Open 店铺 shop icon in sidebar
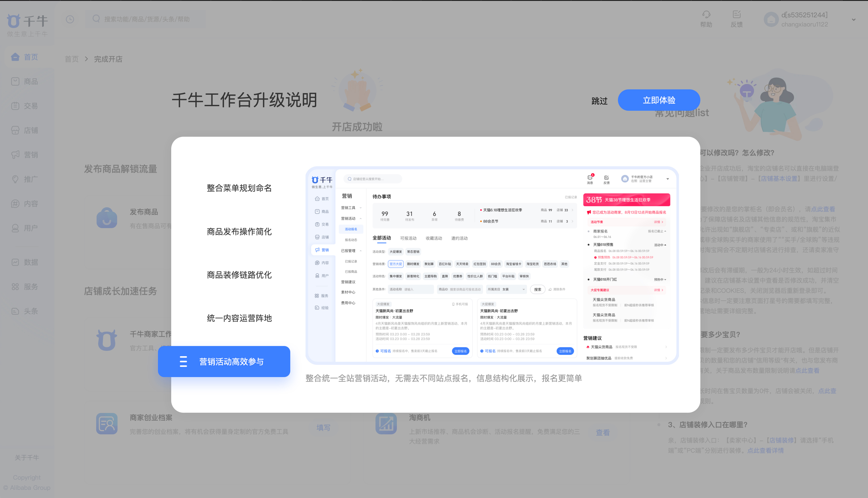This screenshot has height=498, width=868. click(x=15, y=130)
